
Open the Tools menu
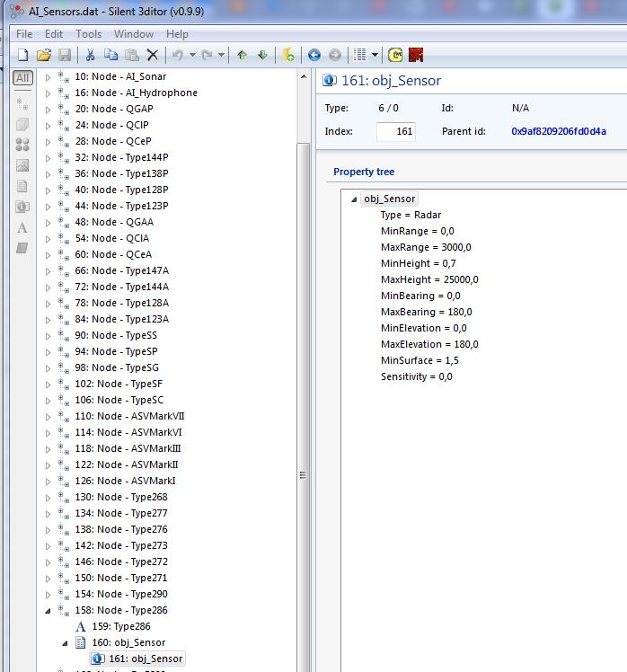[88, 34]
